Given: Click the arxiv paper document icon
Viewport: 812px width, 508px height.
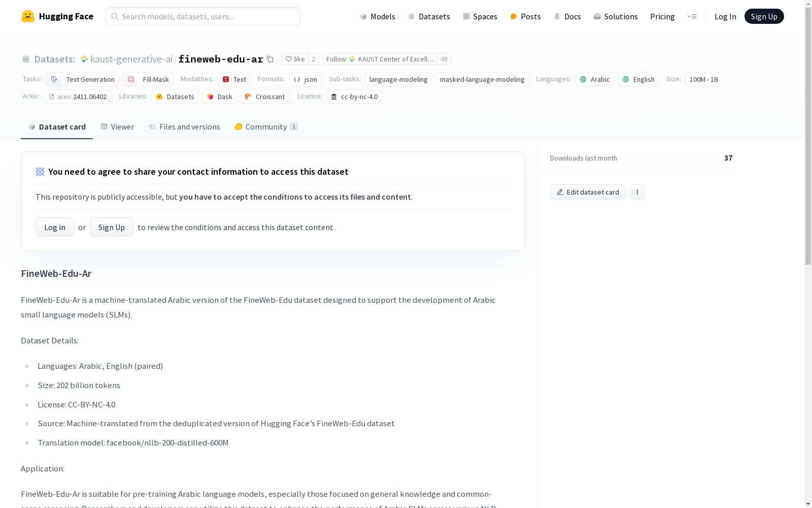Looking at the screenshot, I should click(51, 97).
